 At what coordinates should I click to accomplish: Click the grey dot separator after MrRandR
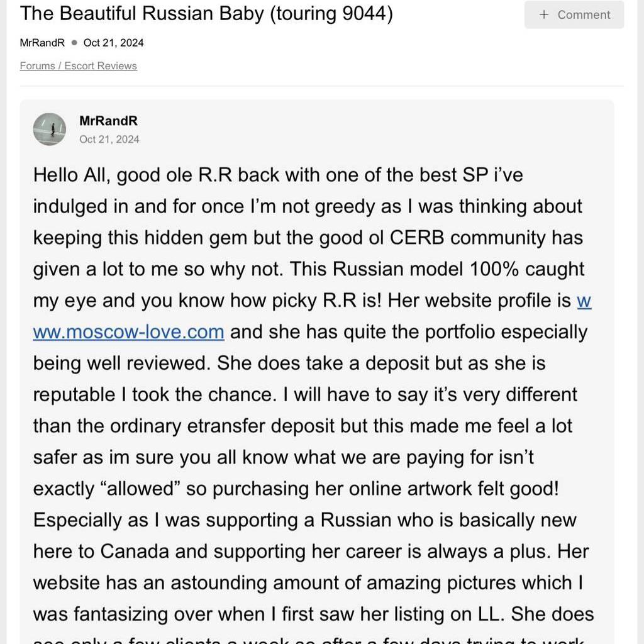tap(74, 42)
